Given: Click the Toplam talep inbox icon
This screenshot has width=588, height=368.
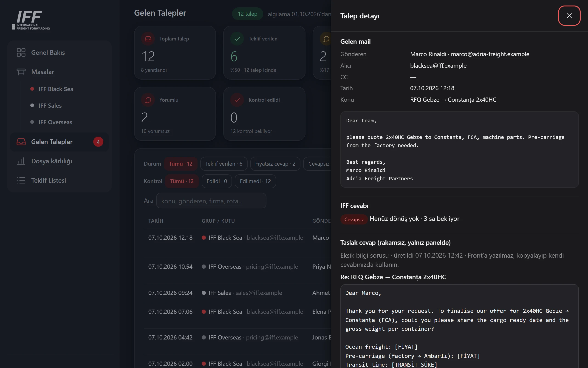Looking at the screenshot, I should pyautogui.click(x=148, y=39).
